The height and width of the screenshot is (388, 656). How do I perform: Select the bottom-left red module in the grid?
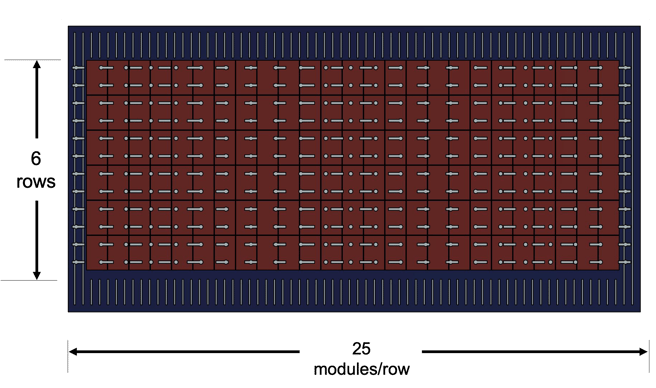point(97,253)
